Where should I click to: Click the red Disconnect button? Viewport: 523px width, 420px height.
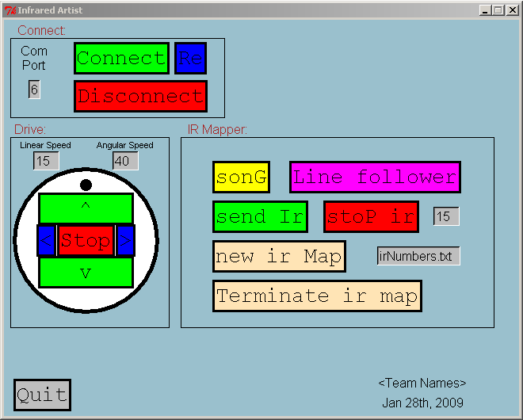tap(140, 96)
